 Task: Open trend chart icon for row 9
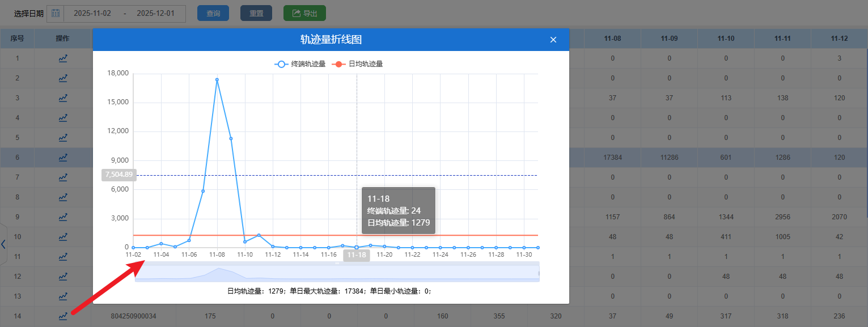63,217
